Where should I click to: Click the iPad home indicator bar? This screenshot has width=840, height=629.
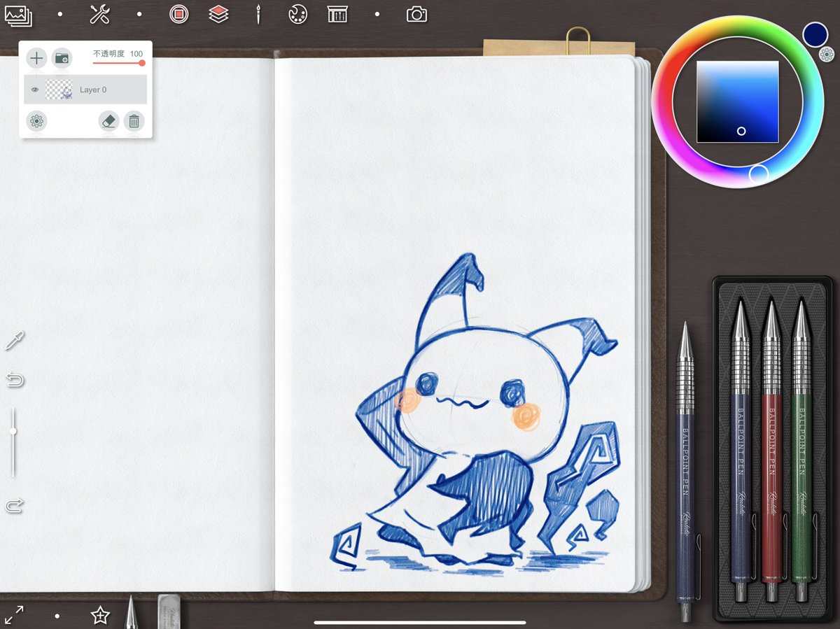tap(420, 622)
